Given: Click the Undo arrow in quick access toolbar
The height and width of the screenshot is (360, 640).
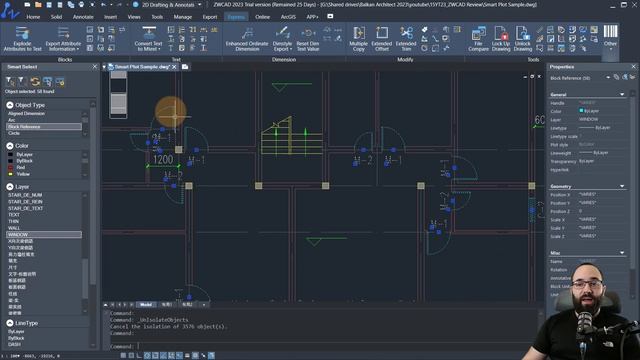Looking at the screenshot, I should [104, 4].
